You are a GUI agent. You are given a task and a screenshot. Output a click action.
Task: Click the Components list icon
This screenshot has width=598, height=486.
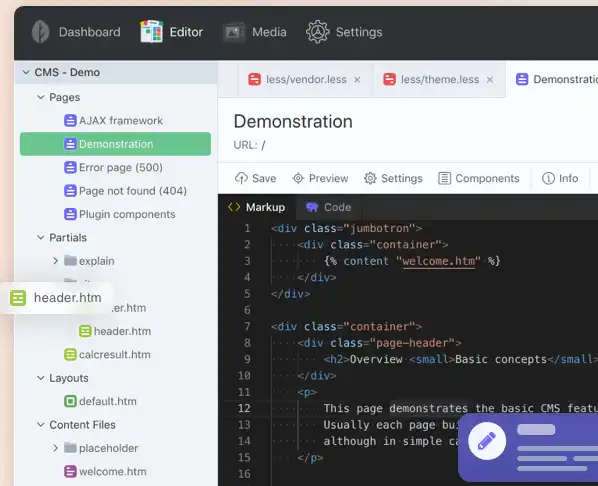[444, 178]
